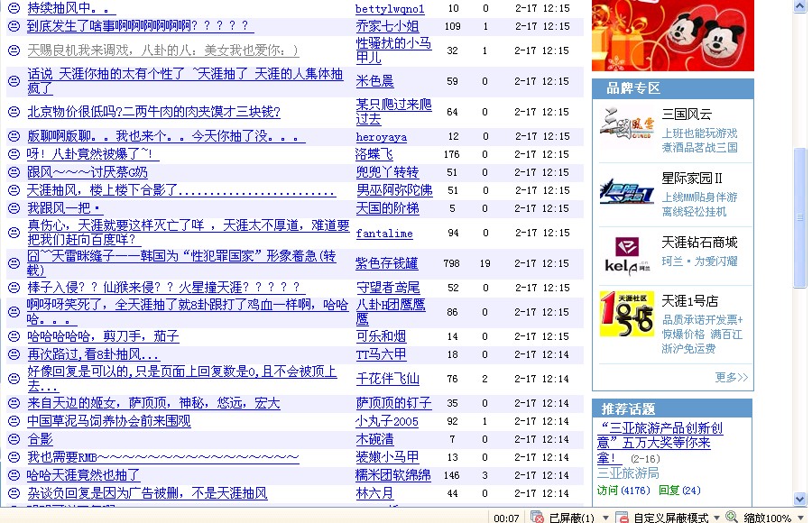Click smiley icon next to '棒子入侵' thread

point(14,288)
